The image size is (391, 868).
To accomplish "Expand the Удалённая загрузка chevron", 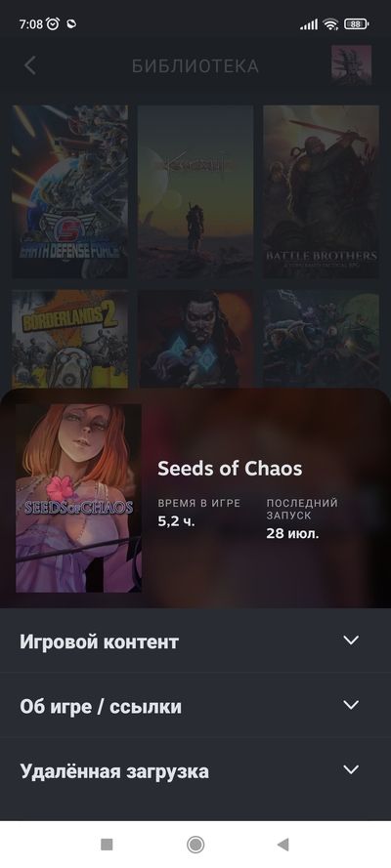I will (x=351, y=770).
